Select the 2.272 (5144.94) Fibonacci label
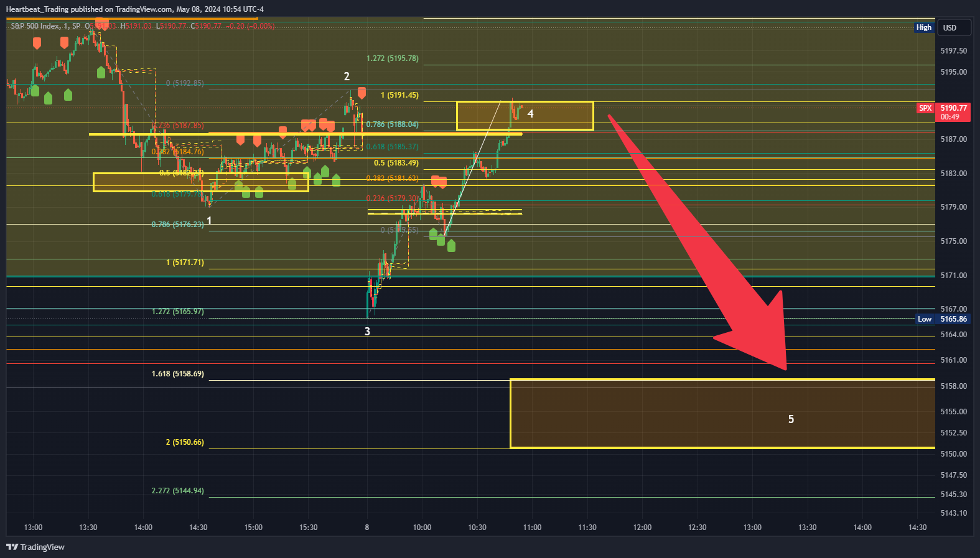Viewport: 980px width, 558px height. pos(178,491)
